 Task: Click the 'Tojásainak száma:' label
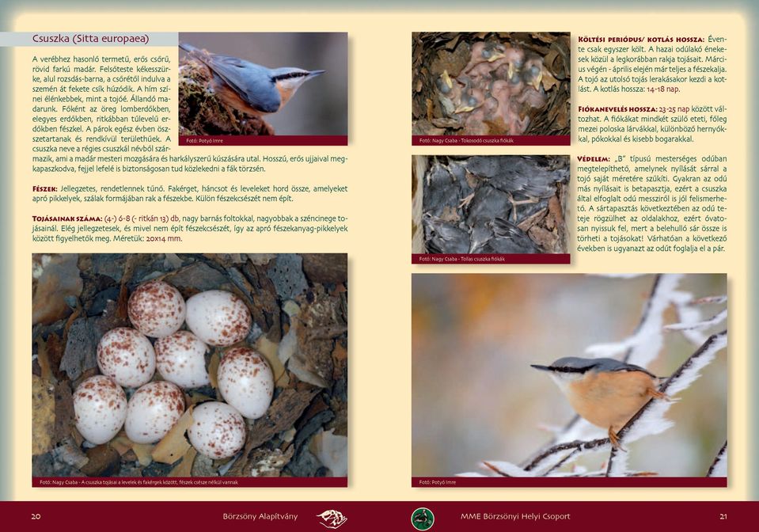point(67,218)
